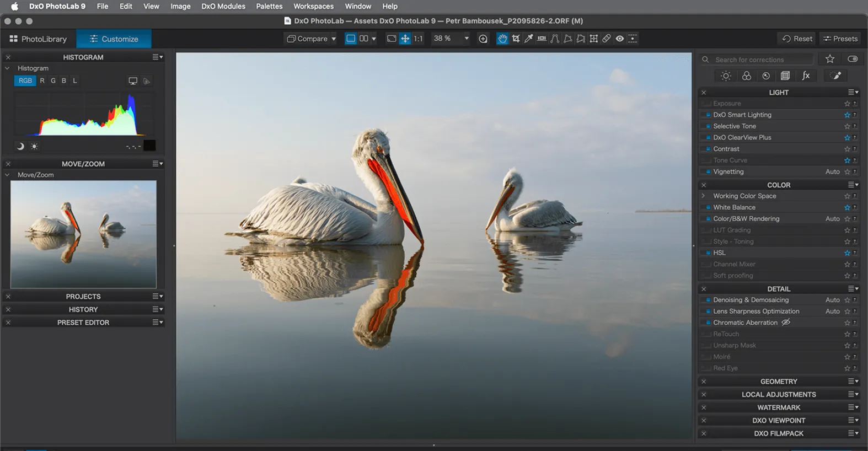868x451 pixels.
Task: Filter corrections by Light sun icon
Action: pyautogui.click(x=726, y=76)
